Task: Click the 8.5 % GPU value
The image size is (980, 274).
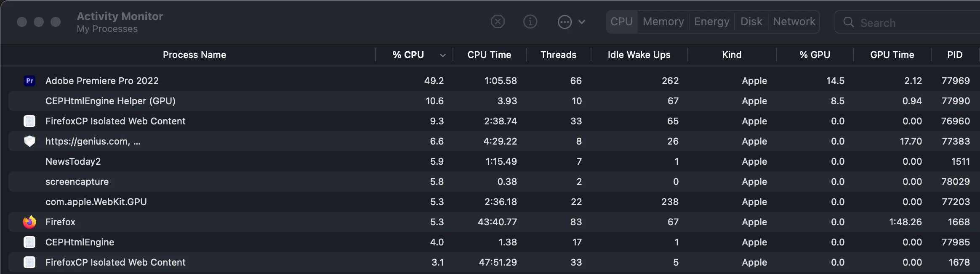Action: (837, 101)
